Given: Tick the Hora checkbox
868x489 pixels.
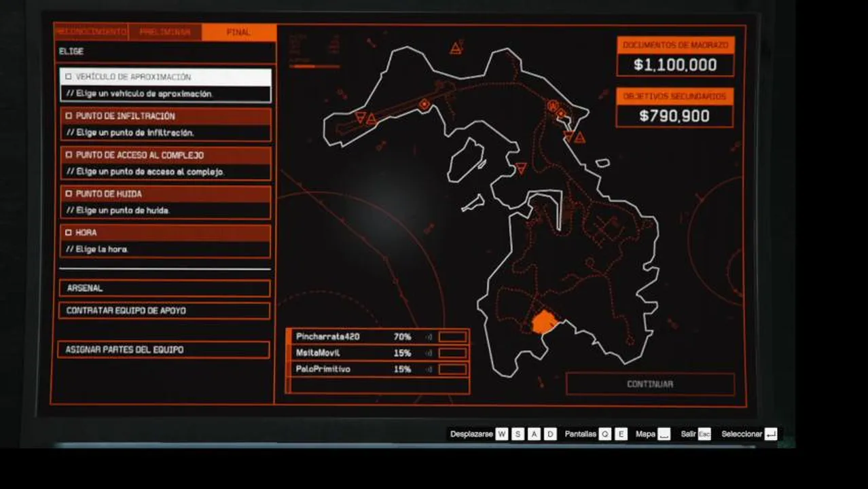Looking at the screenshot, I should click(x=68, y=232).
